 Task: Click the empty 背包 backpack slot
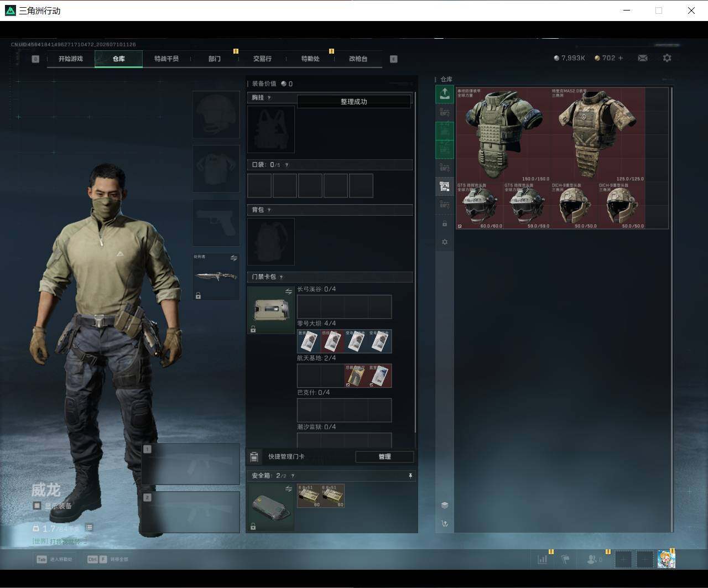point(271,242)
